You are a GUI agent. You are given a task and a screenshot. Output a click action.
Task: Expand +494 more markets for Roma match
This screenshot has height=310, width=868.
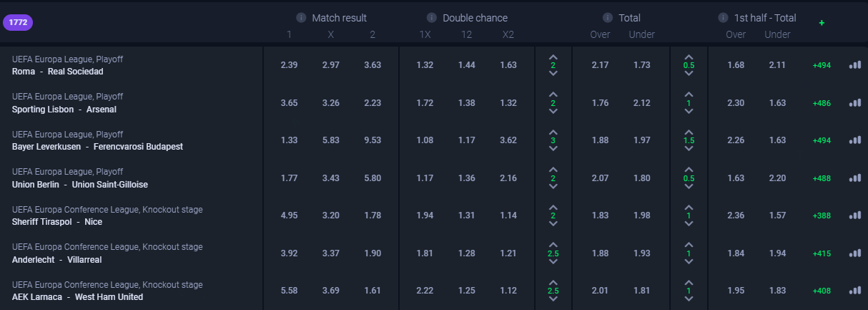click(x=822, y=65)
